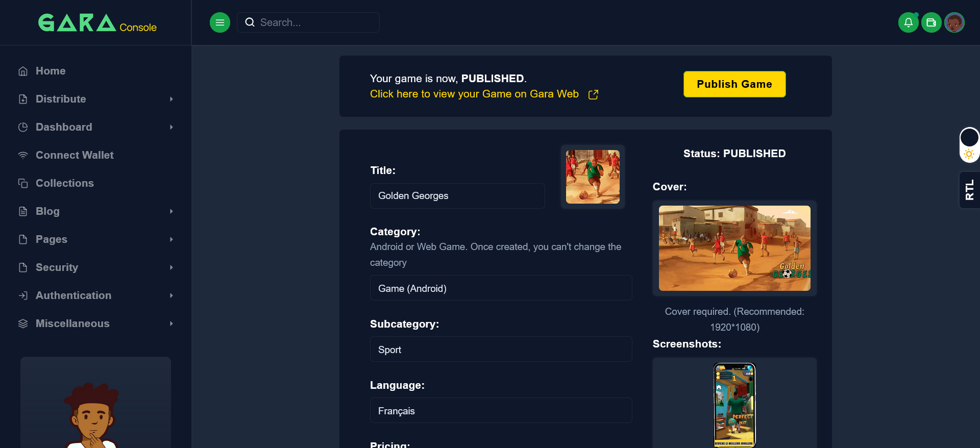
Task: Click the thinking character illustration in the sidebar
Action: pos(93,415)
